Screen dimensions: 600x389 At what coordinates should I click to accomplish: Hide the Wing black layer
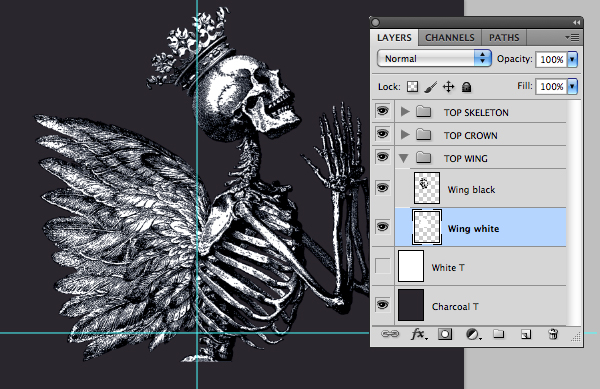click(382, 188)
